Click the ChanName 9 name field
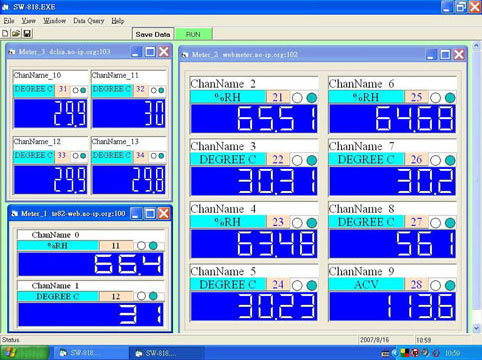Image resolution: width=482 pixels, height=360 pixels. (392, 271)
